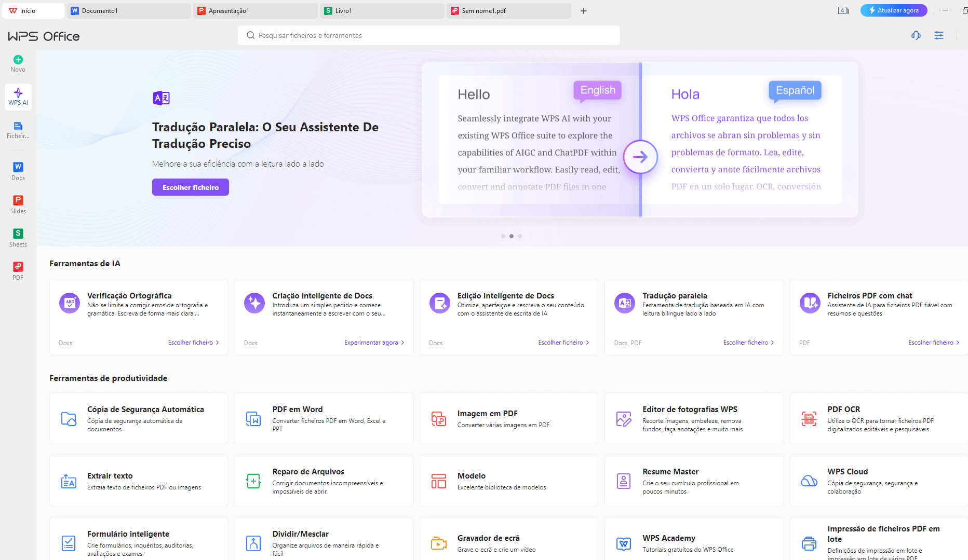The height and width of the screenshot is (560, 968).
Task: Click Escolher ficheiro under Tradução paralela
Action: (748, 343)
